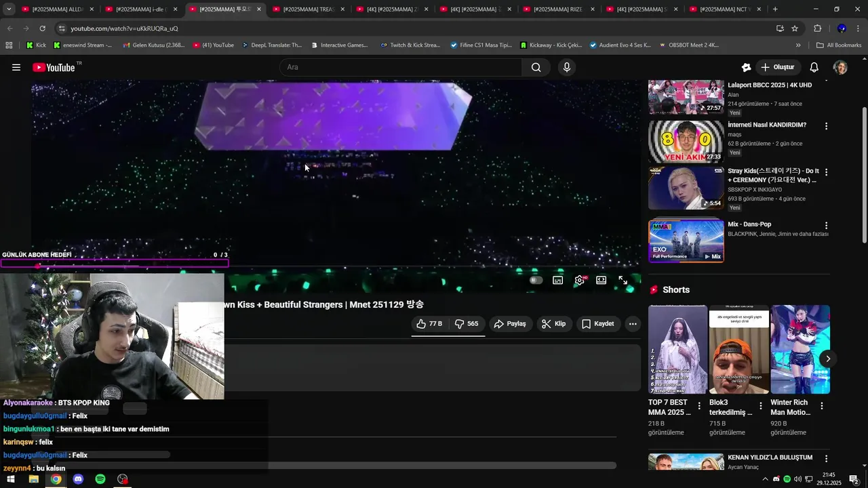Screen dimensions: 868x488
Task: Like the video (77 B)
Action: pos(429,324)
